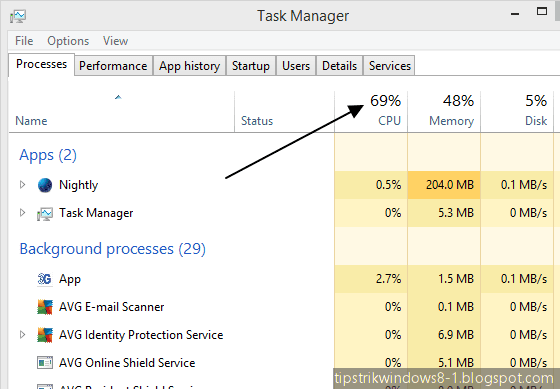This screenshot has height=389, width=560.
Task: Click Task Manager's 5.3 MB memory value
Action: pyautogui.click(x=456, y=213)
